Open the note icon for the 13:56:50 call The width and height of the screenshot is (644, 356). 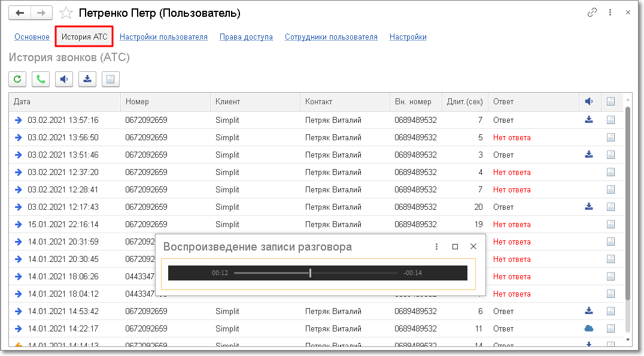[610, 137]
